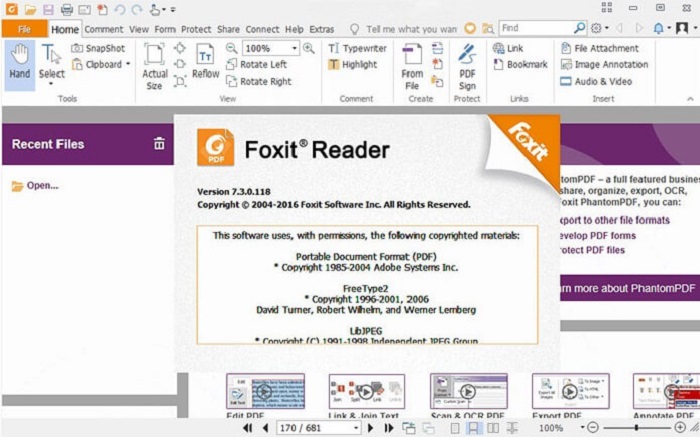Screen dimensions: 700x437
Task: Switch to the Home tab
Action: (x=65, y=29)
